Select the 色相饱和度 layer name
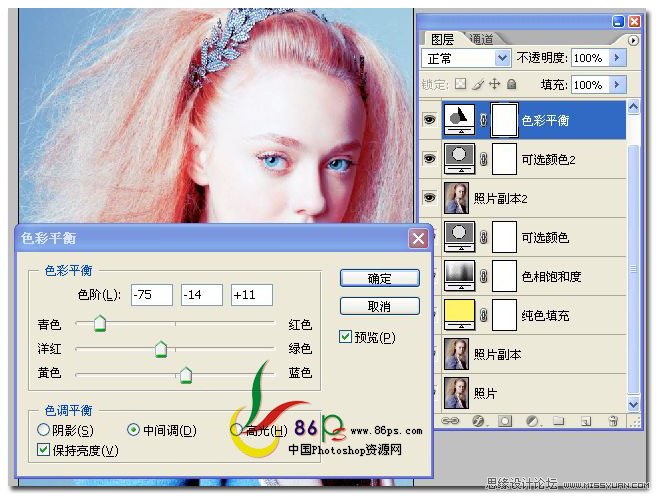Screen dimensions: 660x500 (551, 277)
